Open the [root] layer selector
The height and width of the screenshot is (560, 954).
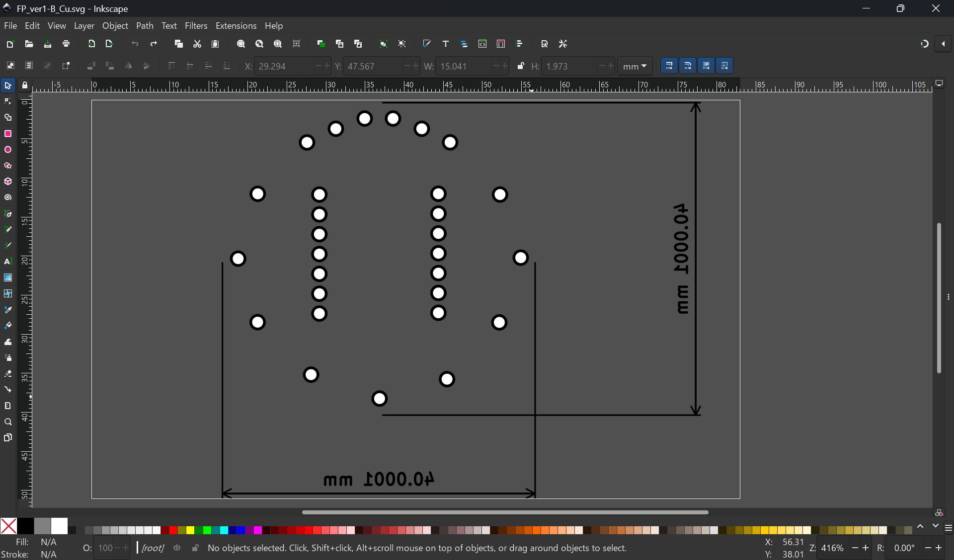tap(153, 548)
